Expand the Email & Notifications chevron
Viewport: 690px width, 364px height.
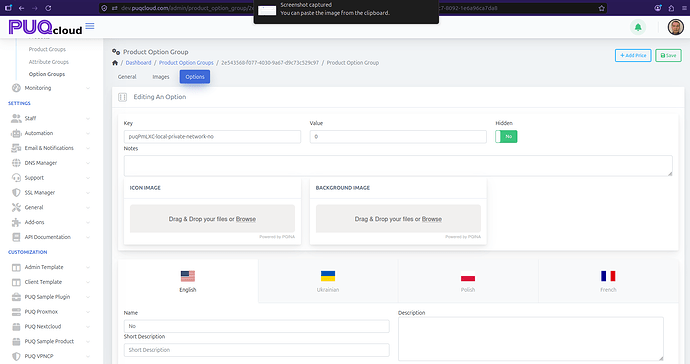point(88,148)
